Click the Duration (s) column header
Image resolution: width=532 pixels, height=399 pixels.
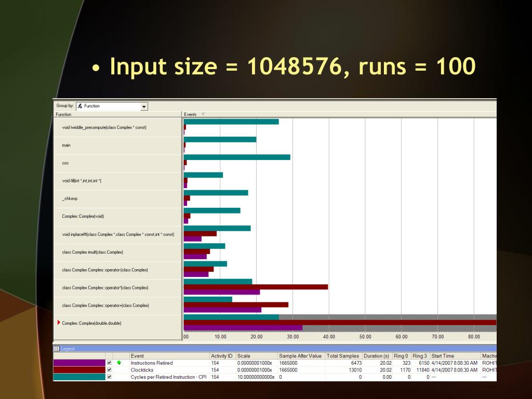pyautogui.click(x=377, y=356)
